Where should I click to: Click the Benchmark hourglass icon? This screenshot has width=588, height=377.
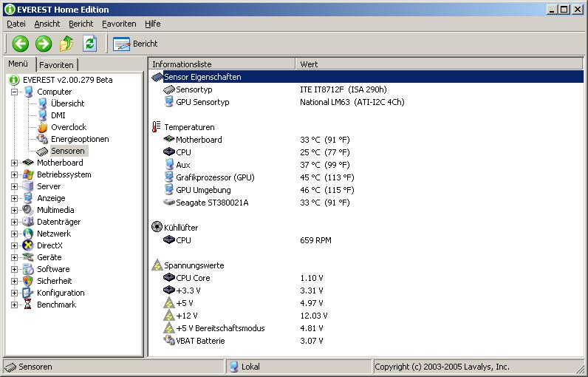(x=28, y=305)
